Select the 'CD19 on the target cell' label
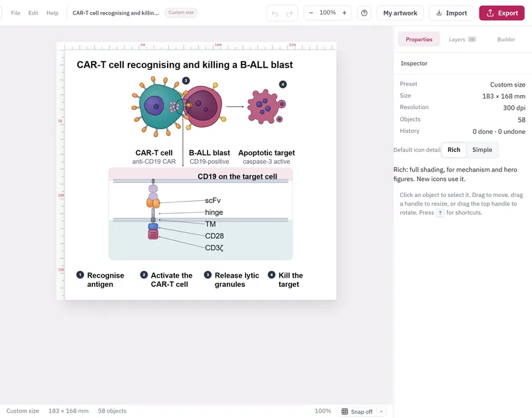This screenshot has height=418, width=532. (x=237, y=176)
